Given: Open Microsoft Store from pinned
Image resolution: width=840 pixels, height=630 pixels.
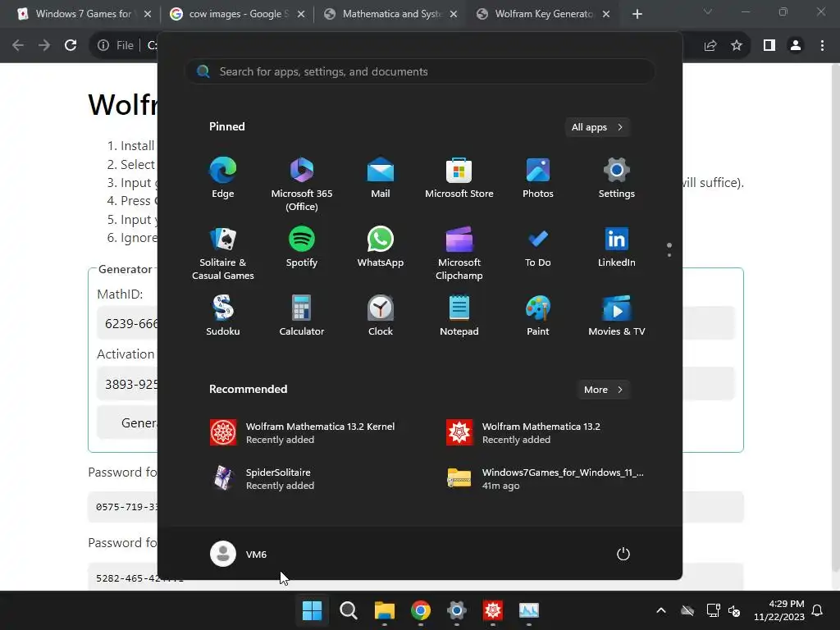Looking at the screenshot, I should tap(459, 178).
